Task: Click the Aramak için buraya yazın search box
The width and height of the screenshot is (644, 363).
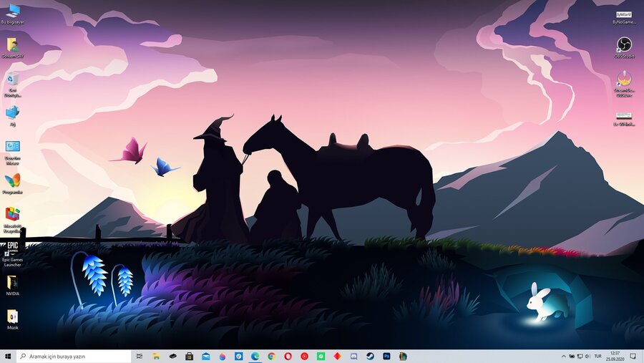Action: 74,356
